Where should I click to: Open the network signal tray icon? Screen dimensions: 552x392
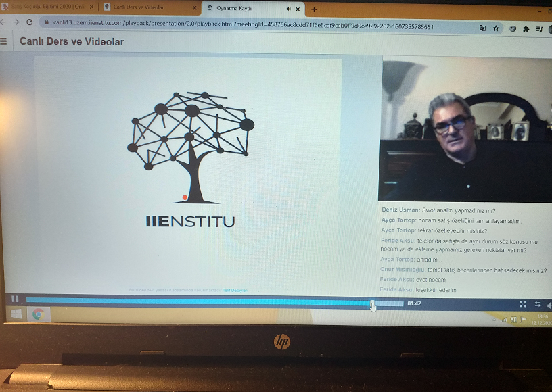pyautogui.click(x=504, y=320)
